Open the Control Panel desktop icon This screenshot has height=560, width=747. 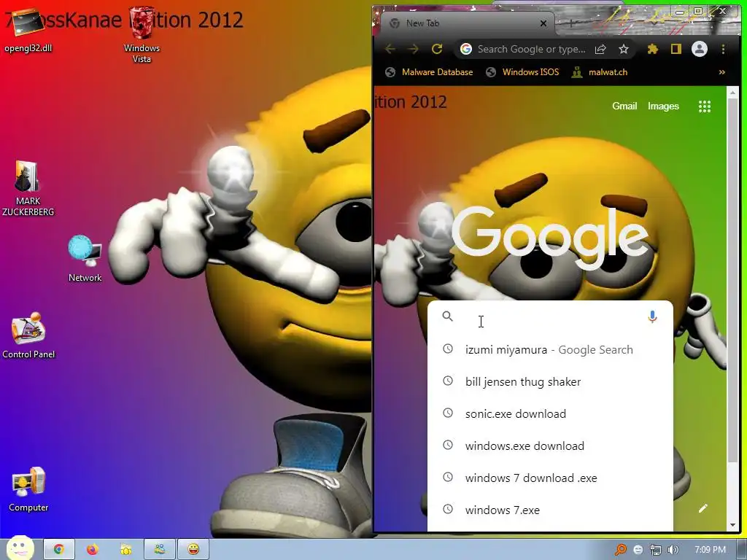(x=28, y=335)
